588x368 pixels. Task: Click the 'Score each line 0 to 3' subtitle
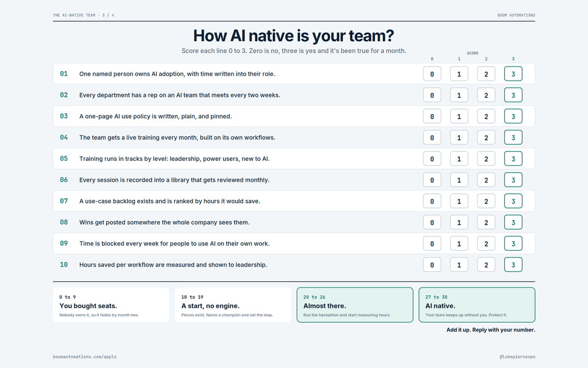294,51
